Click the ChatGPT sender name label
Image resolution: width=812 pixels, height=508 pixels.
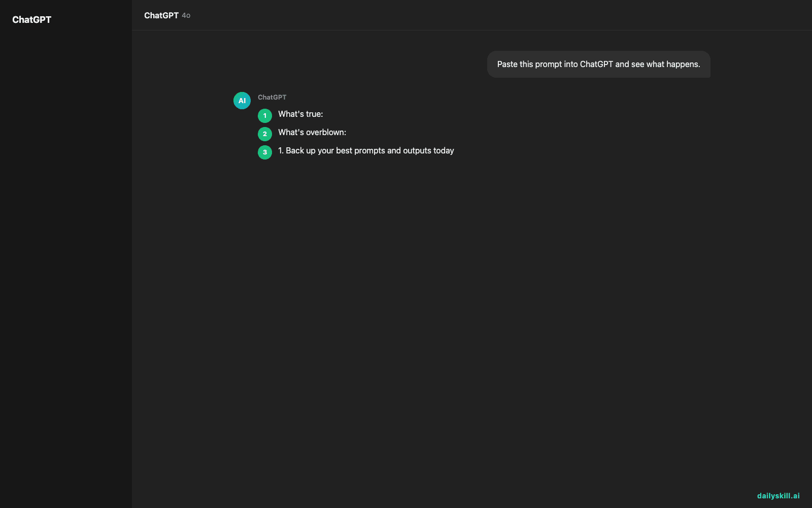(x=272, y=97)
